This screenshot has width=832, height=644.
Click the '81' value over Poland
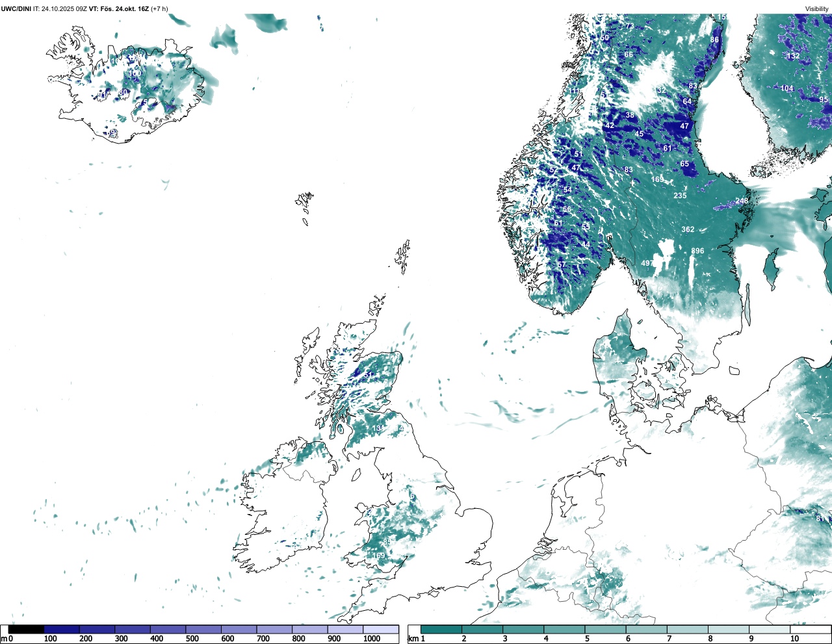click(820, 519)
